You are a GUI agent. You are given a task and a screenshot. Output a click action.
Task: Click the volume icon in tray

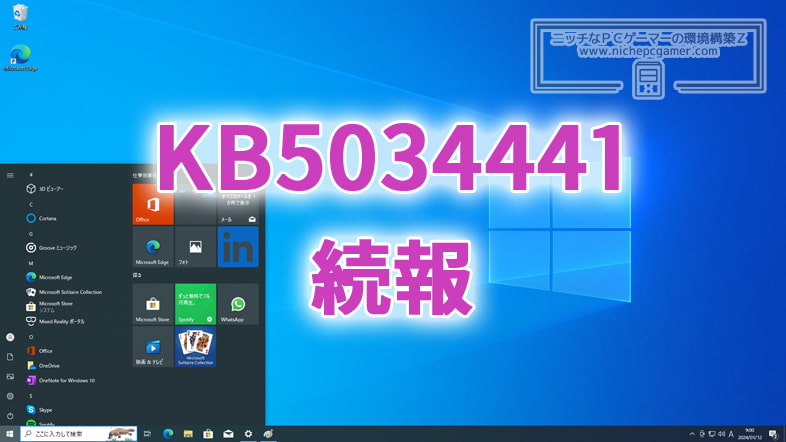[x=721, y=434]
